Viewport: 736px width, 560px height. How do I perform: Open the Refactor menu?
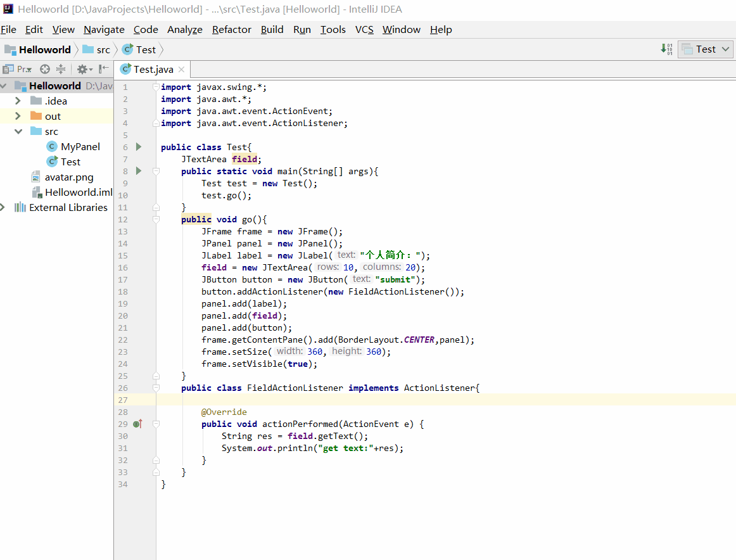point(231,30)
